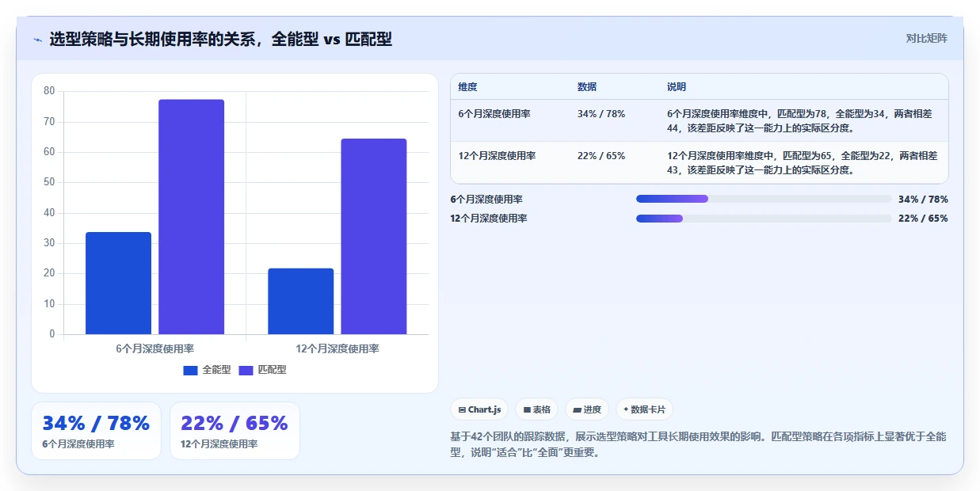Click the lightning icon beside the title

[x=37, y=39]
